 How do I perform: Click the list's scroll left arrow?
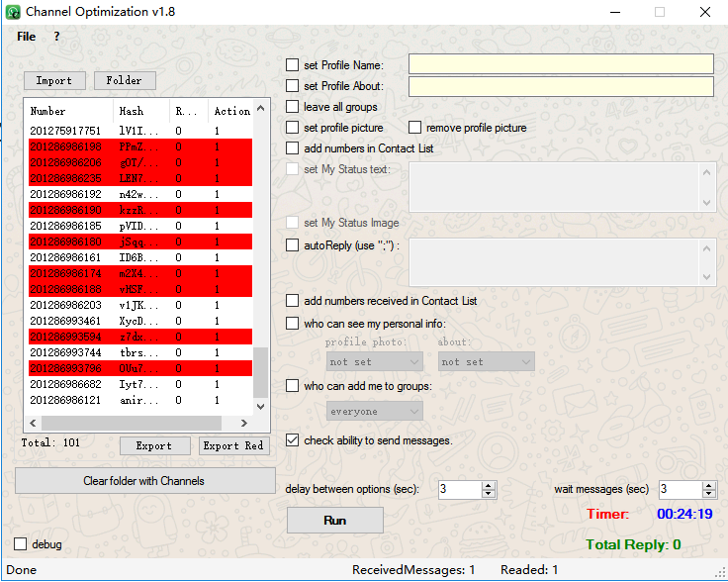33,423
